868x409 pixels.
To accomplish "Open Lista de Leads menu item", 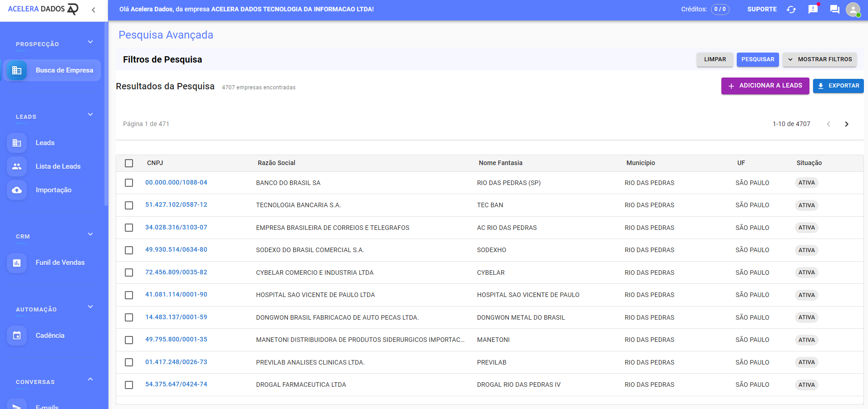I will 58,166.
